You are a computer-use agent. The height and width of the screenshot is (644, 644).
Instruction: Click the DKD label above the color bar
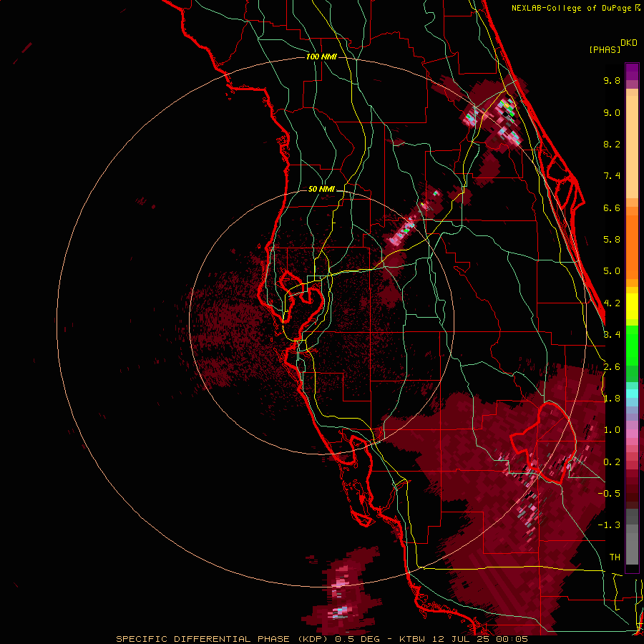click(629, 43)
